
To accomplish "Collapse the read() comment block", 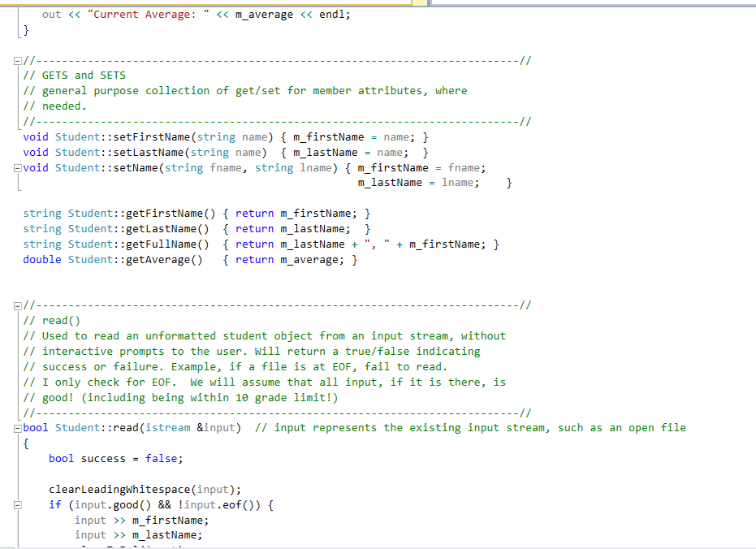I will [x=18, y=305].
